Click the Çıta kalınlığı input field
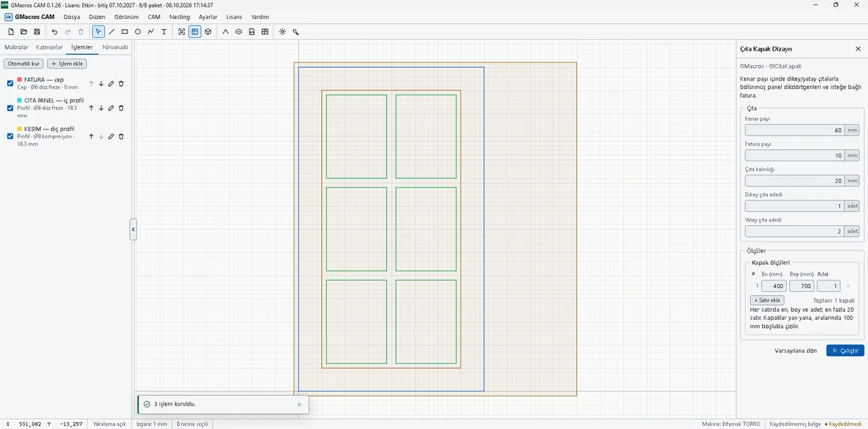The width and height of the screenshot is (868, 429). 794,181
